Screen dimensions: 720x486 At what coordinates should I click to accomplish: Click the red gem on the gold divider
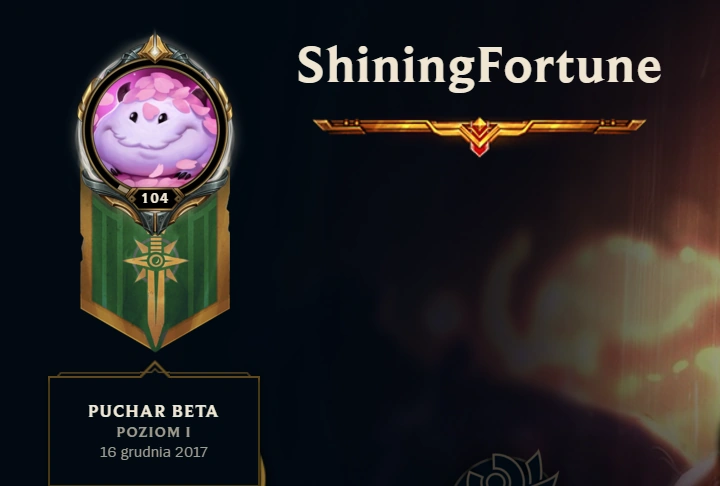coord(479,148)
